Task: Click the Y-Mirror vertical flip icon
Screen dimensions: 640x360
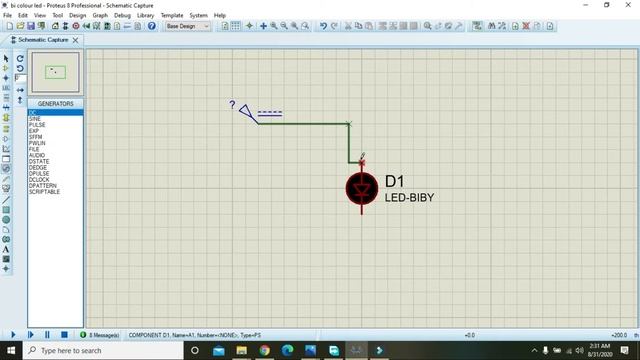Action: coord(20,100)
